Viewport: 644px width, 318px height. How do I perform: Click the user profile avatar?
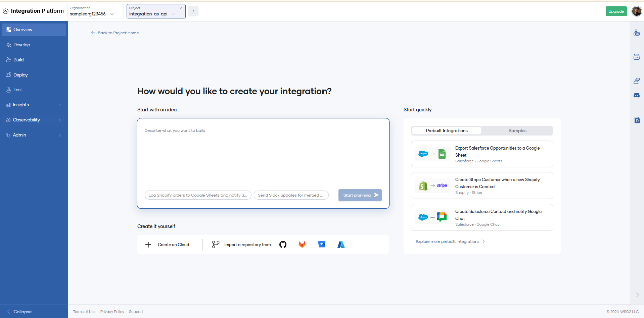(637, 11)
